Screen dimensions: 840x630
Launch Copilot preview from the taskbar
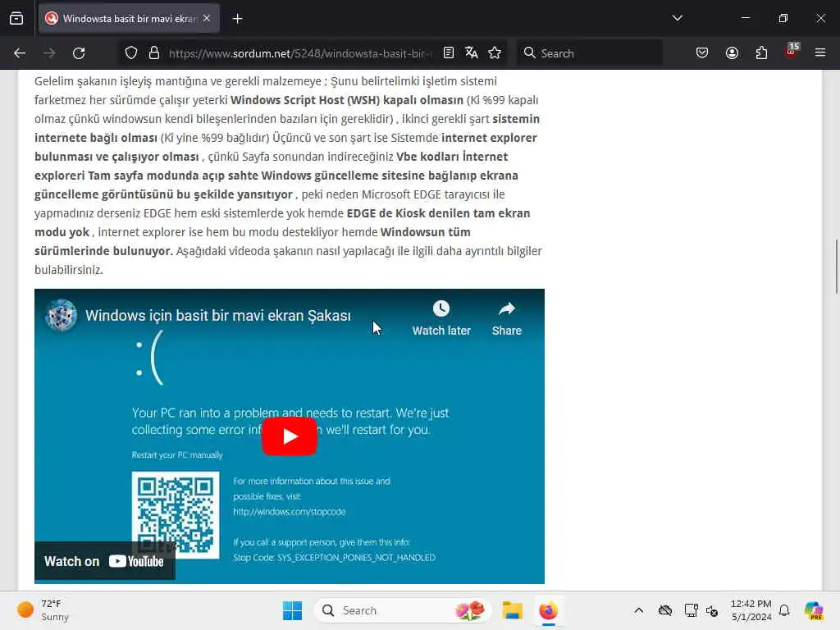point(814,610)
